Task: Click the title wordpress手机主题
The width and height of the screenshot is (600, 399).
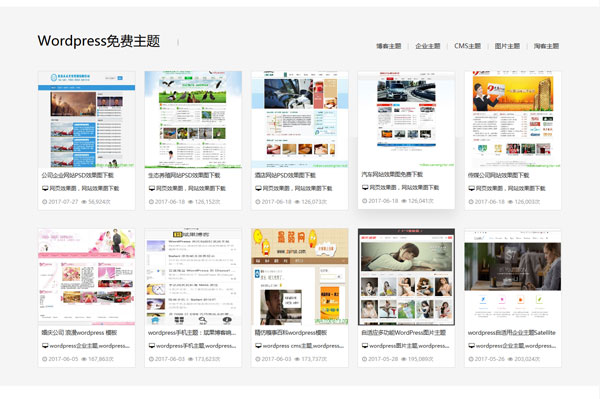Action: [192, 333]
